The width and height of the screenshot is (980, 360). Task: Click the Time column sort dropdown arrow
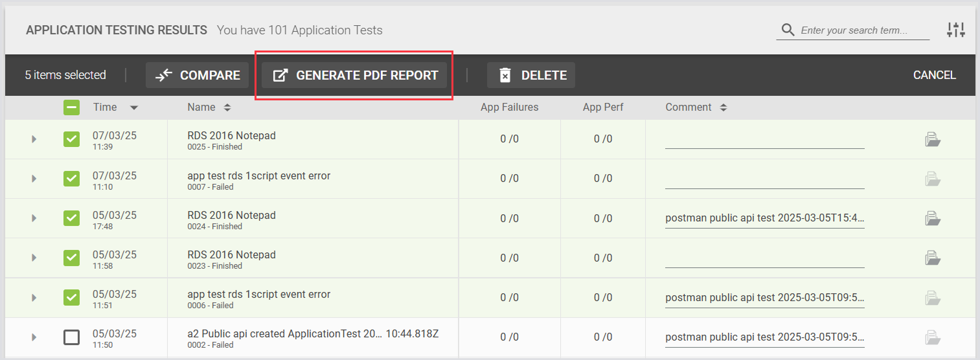133,107
